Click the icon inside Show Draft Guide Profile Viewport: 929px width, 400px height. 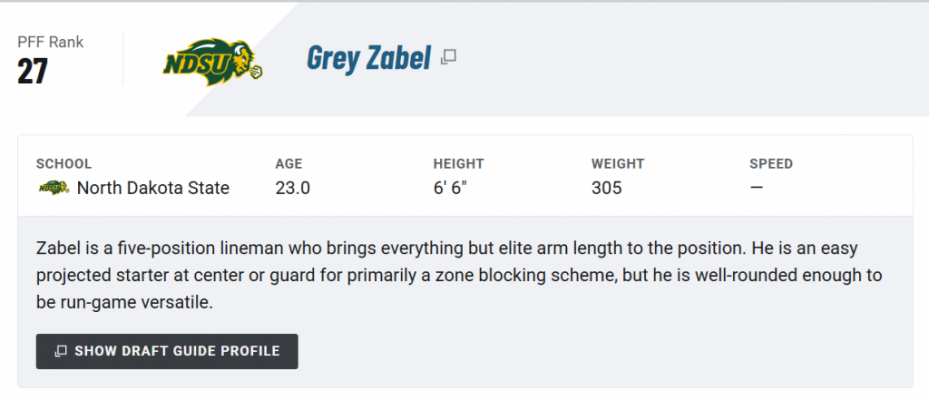click(x=60, y=351)
